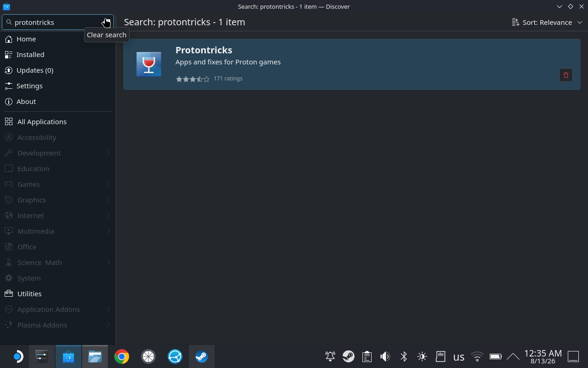The width and height of the screenshot is (588, 368).
Task: Click the Discover icon in the title bar
Action: [x=6, y=6]
